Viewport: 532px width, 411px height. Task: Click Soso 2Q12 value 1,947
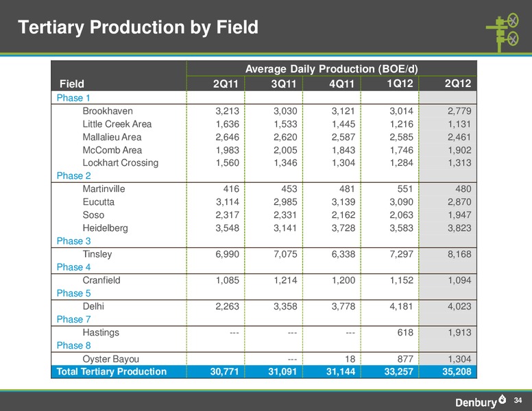459,215
